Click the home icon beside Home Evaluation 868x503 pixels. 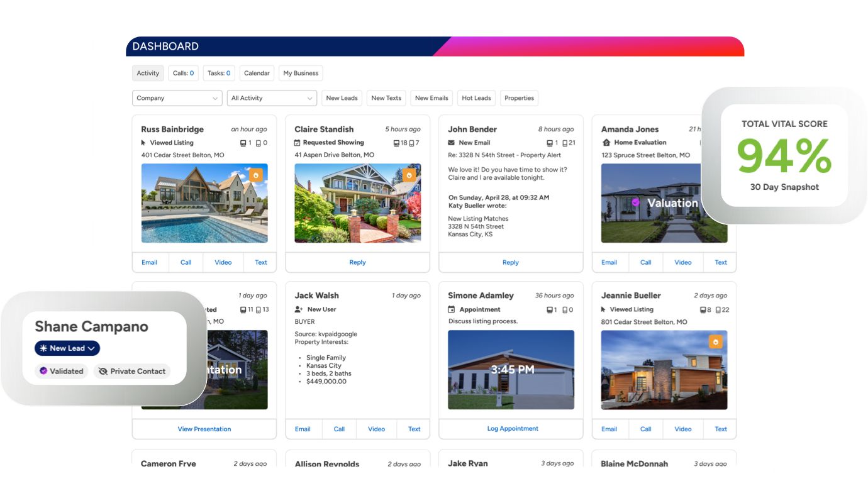[607, 142]
